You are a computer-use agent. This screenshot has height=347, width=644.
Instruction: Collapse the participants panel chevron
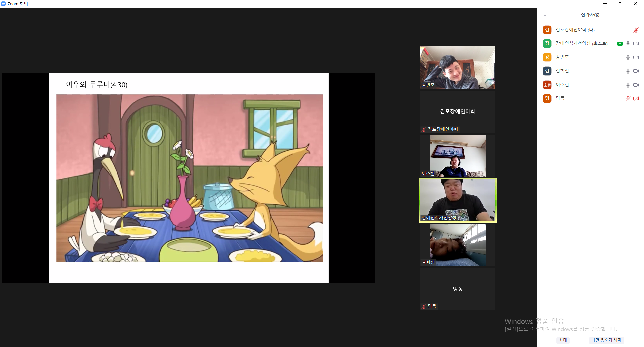(545, 15)
